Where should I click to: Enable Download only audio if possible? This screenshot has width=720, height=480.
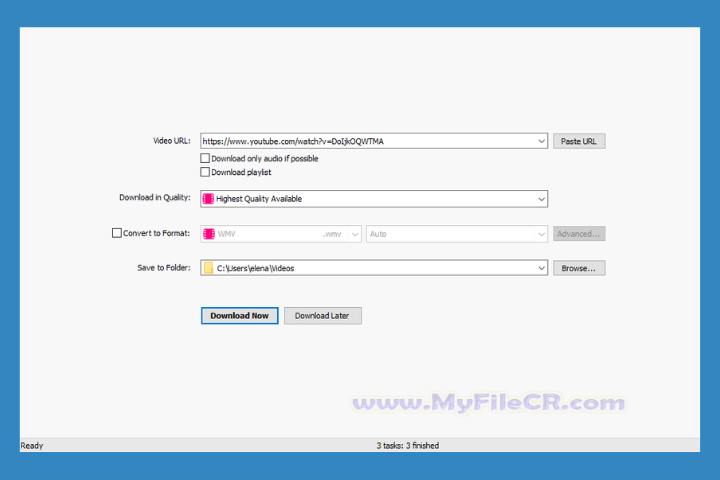click(x=205, y=158)
